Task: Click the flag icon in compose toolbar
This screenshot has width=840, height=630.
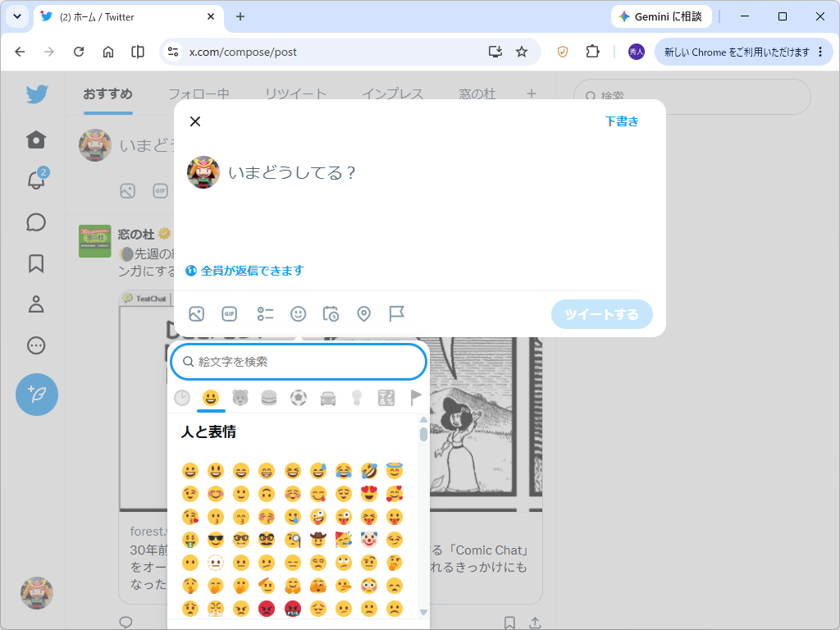Action: coord(396,314)
